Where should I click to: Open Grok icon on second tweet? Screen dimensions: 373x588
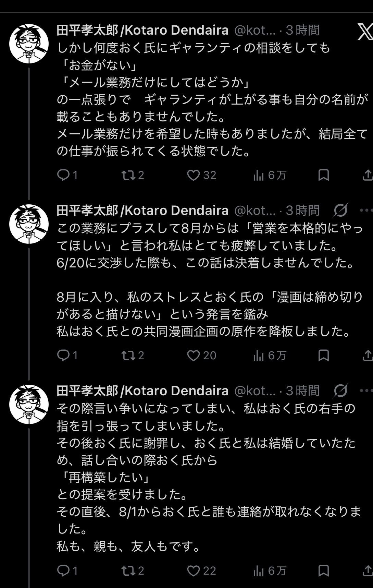(340, 211)
